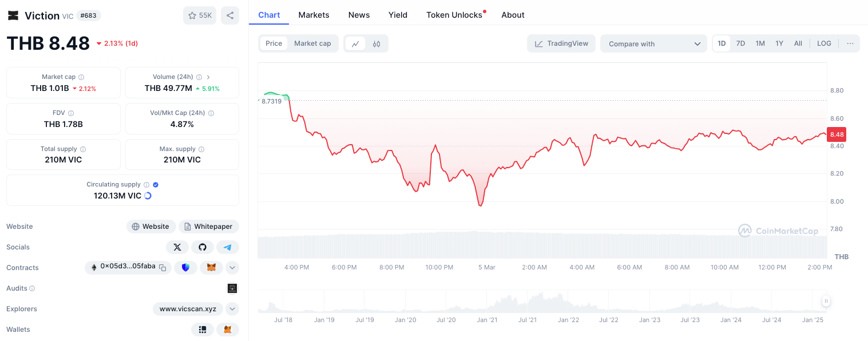Screen dimensions: 868x341
Task: Toggle LOG scale on chart
Action: 824,43
